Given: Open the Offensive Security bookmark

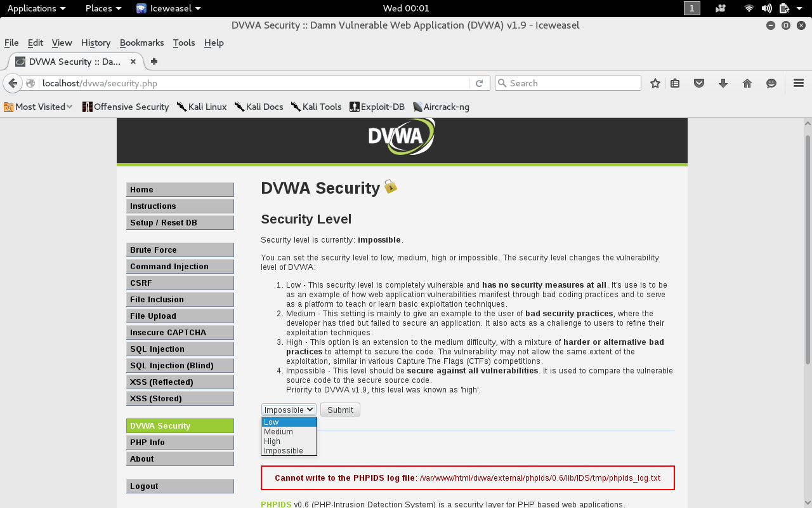Looking at the screenshot, I should 126,107.
